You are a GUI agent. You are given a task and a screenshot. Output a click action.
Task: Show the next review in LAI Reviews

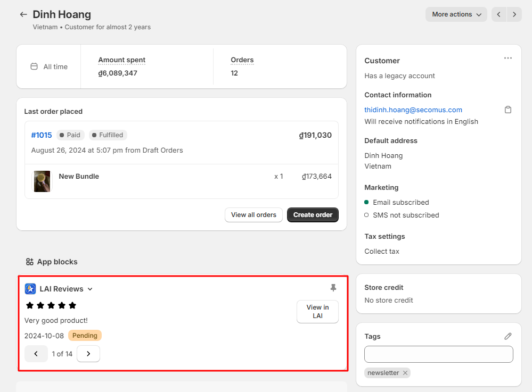tap(88, 354)
